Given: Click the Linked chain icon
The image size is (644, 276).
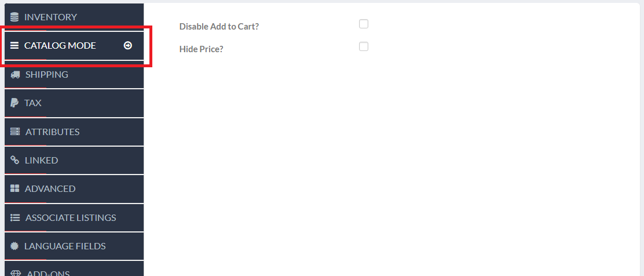Looking at the screenshot, I should [15, 160].
